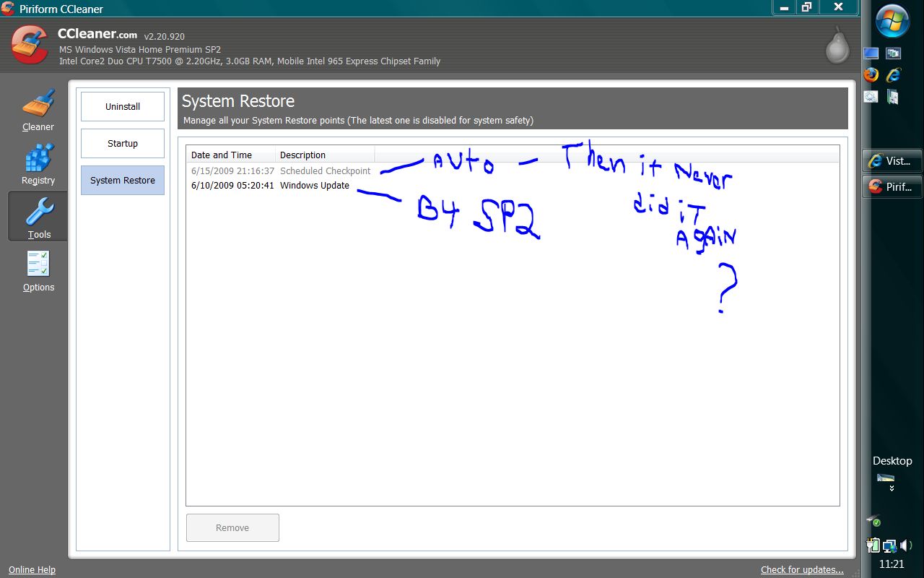The width and height of the screenshot is (924, 578).
Task: Expand the Desktop toolbar chevron
Action: click(x=892, y=488)
